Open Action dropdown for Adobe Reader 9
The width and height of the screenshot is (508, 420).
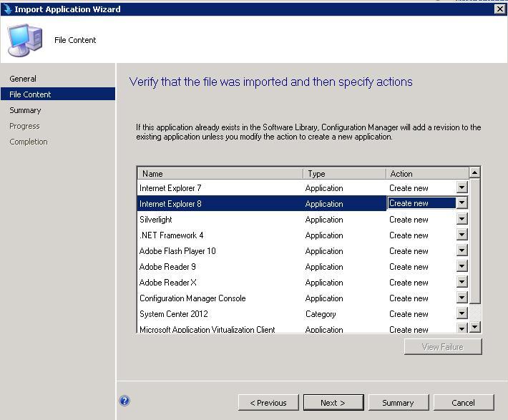coord(462,266)
